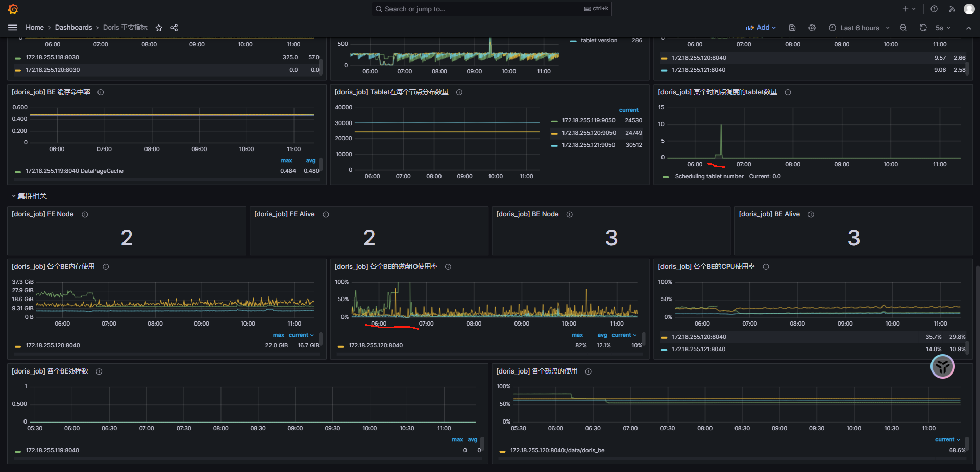Collapse the top toolbar with chevron-up
This screenshot has height=472, width=980.
[x=968, y=28]
